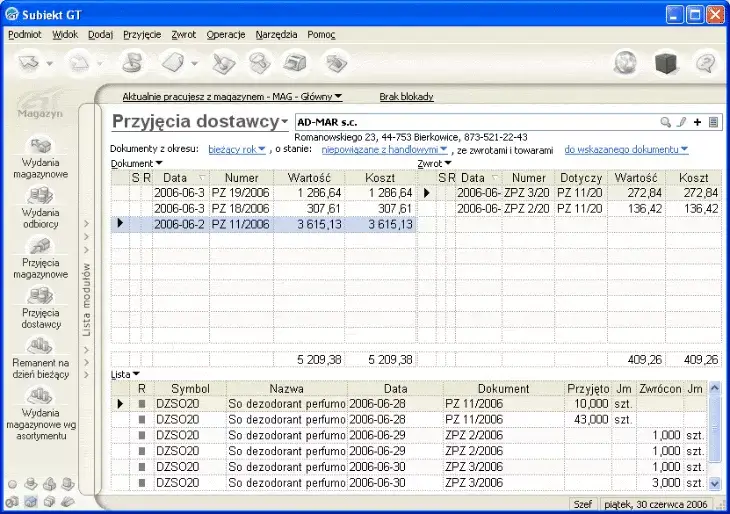Click the magnifier preview toolbar icon
Screen dimensions: 730x514
259,62
